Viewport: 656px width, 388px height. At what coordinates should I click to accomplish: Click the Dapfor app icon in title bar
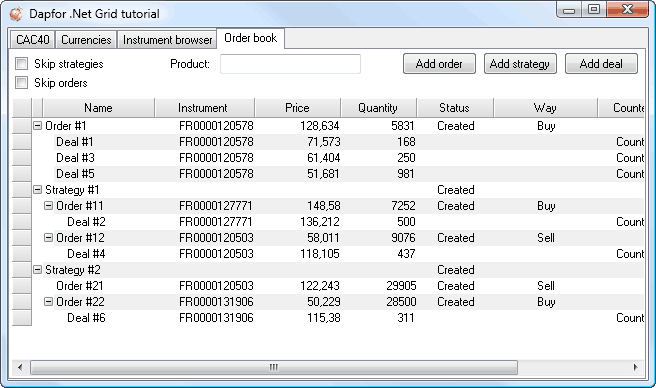[x=16, y=14]
